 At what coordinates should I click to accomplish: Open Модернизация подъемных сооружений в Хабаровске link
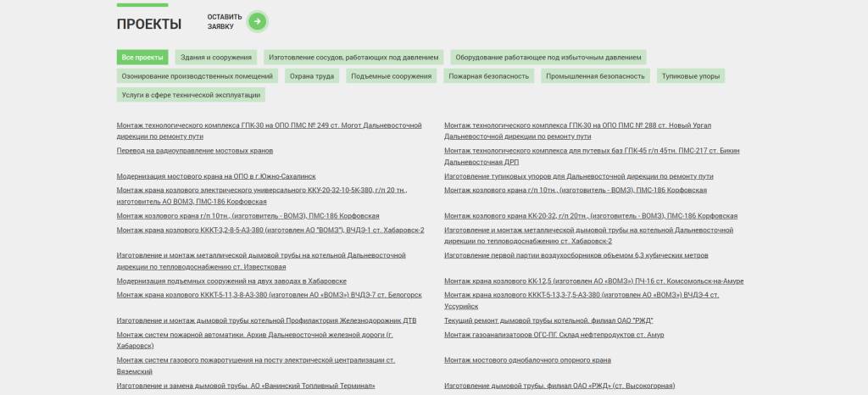point(231,281)
